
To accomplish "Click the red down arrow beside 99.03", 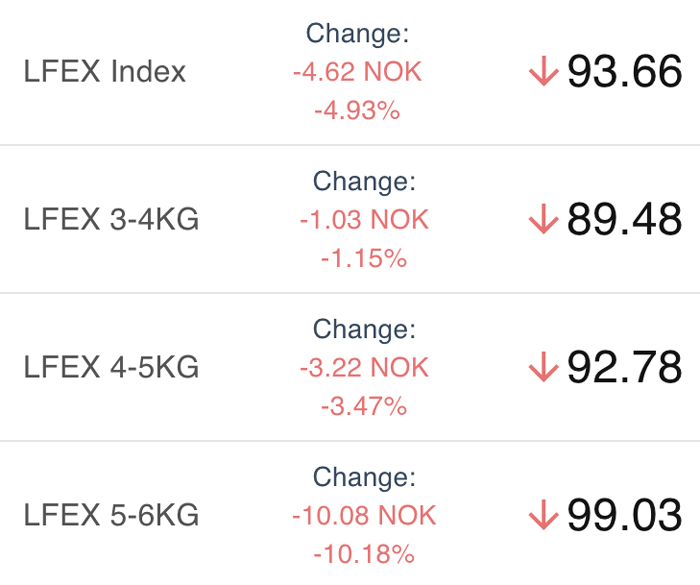I will [x=543, y=514].
